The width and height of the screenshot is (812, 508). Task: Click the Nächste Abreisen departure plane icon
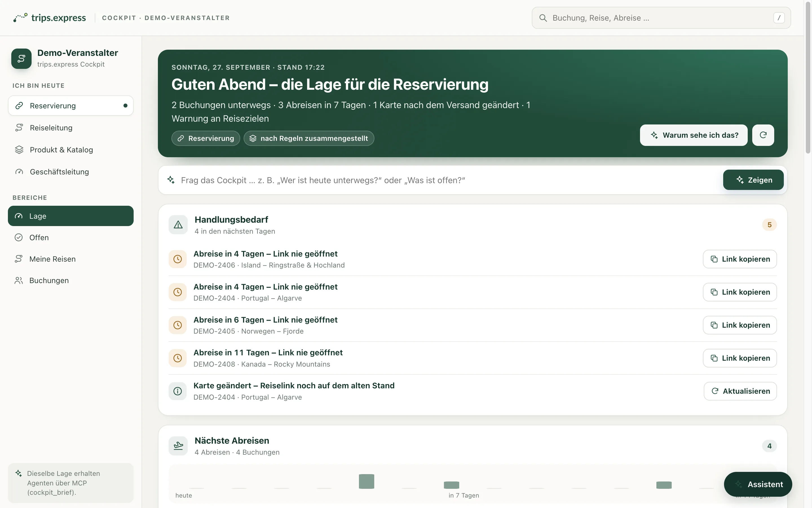click(178, 446)
